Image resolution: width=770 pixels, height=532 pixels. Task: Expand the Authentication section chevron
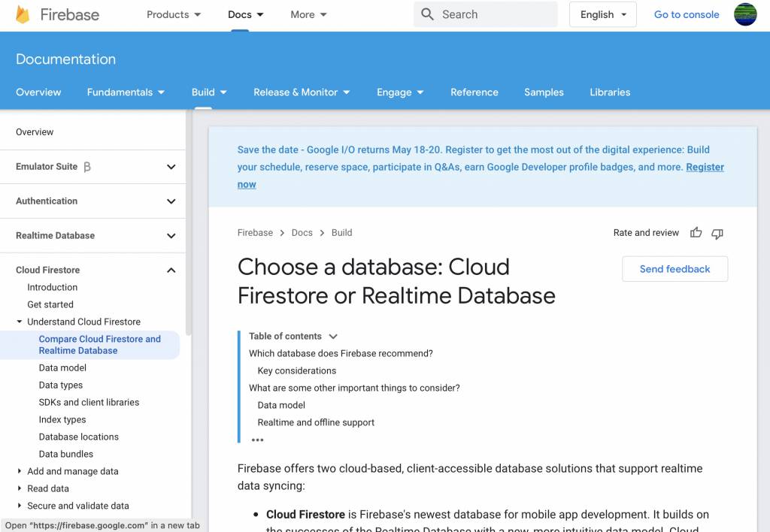pos(171,201)
